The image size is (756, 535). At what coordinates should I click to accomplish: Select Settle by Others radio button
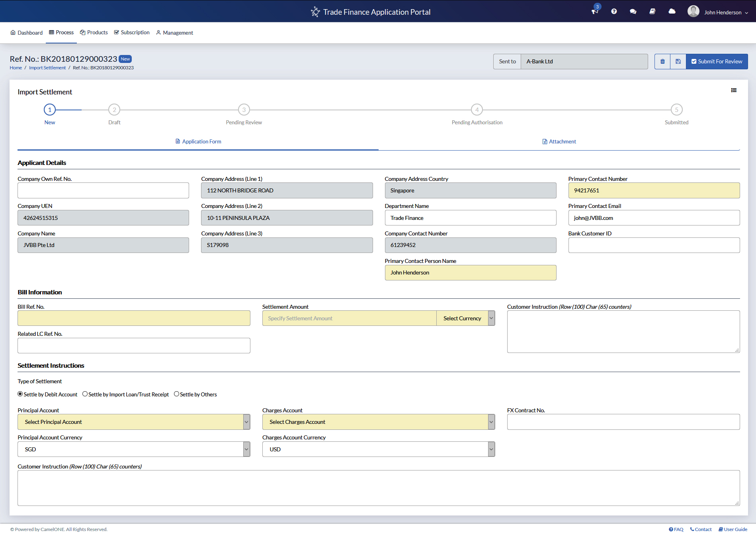[x=176, y=394]
